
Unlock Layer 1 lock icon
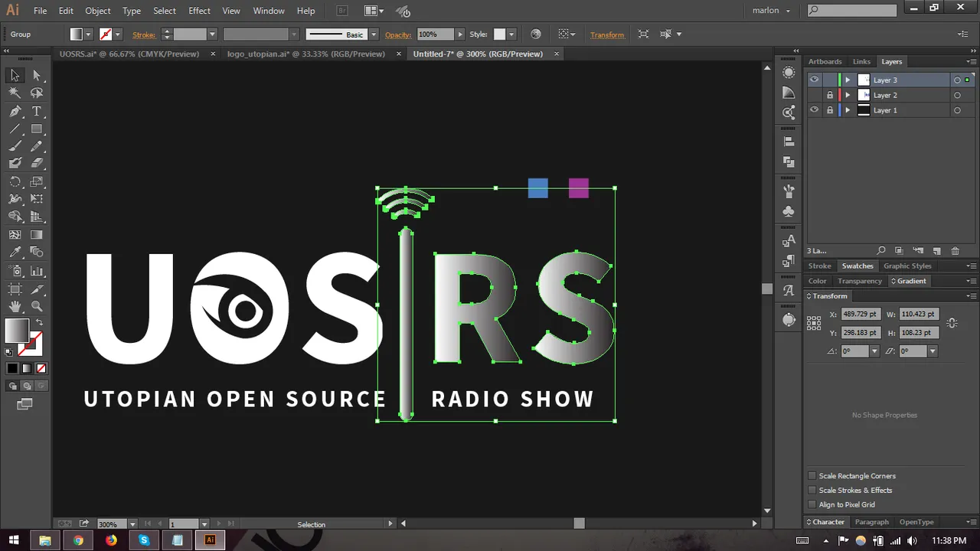pyautogui.click(x=829, y=110)
